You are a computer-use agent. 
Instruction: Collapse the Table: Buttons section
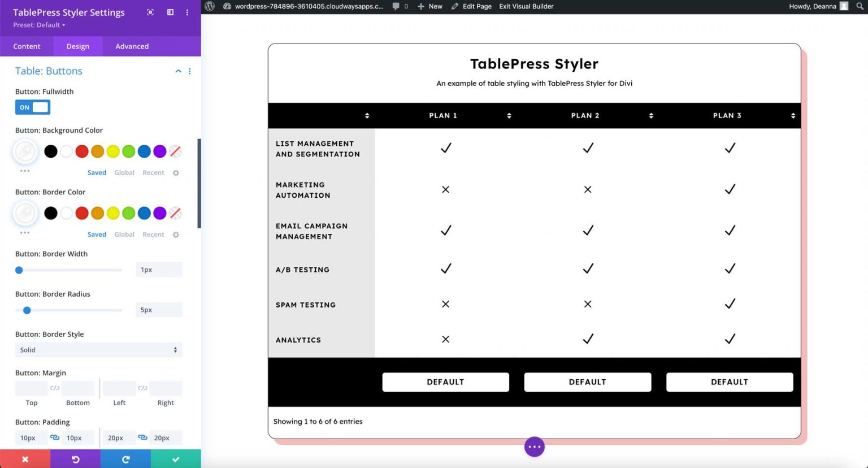point(178,71)
